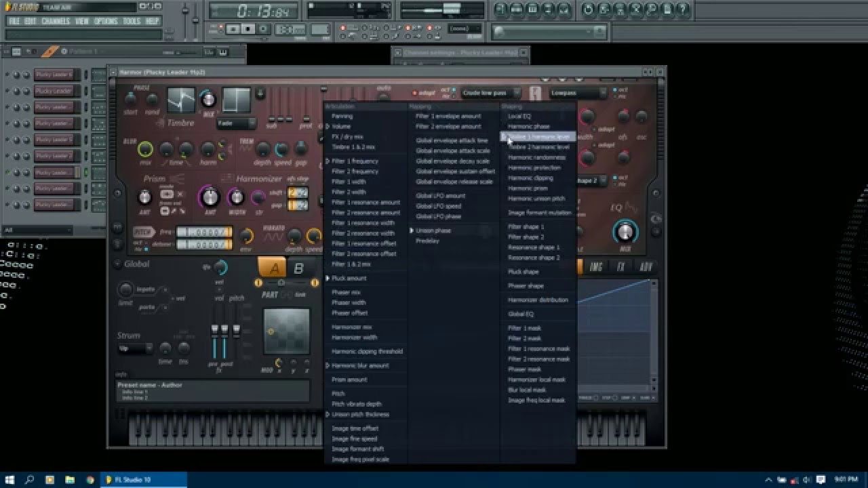This screenshot has height=488, width=868.
Task: Open the channel filter All dropdown
Action: pyautogui.click(x=37, y=230)
